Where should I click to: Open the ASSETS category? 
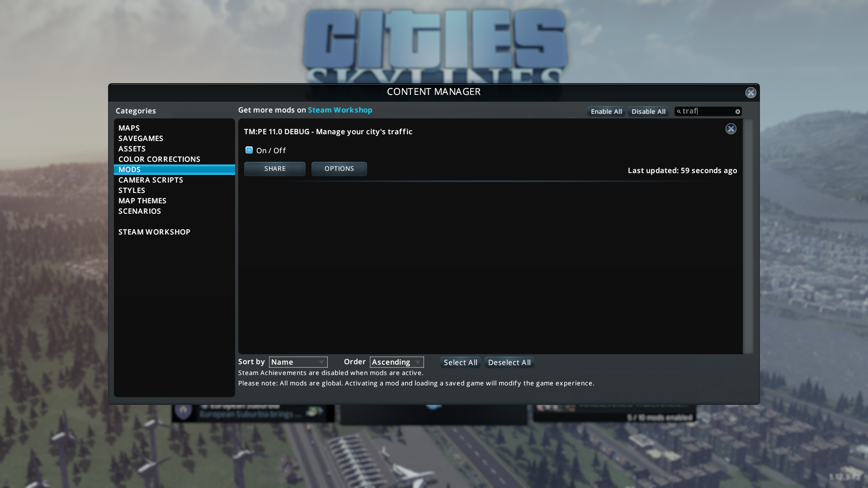point(132,149)
